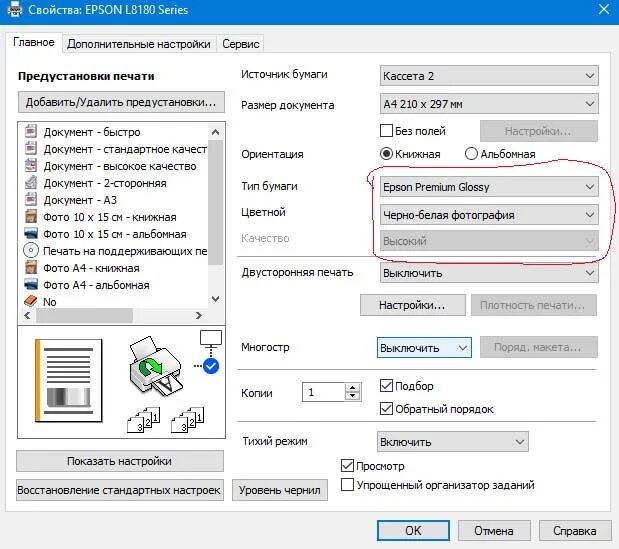
Task: Click the monitor icon above the checkmark
Action: point(211,338)
